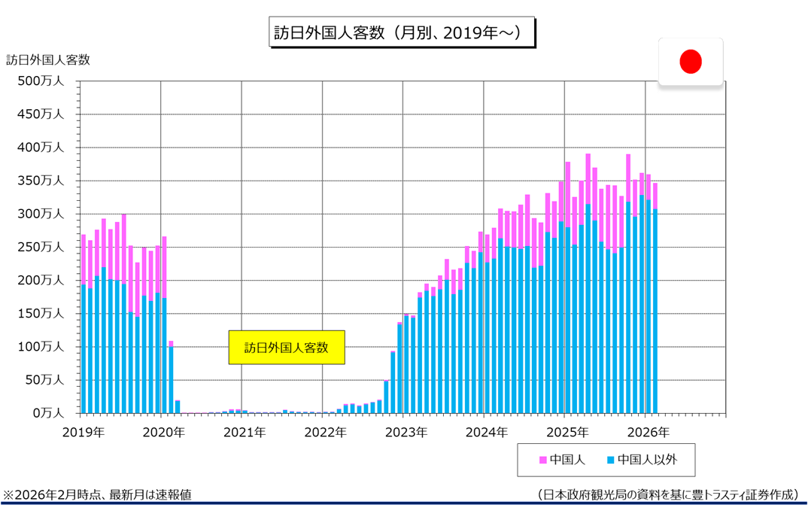
Task: Click the yellow 訪日外国人客数 label box
Action: 287,348
